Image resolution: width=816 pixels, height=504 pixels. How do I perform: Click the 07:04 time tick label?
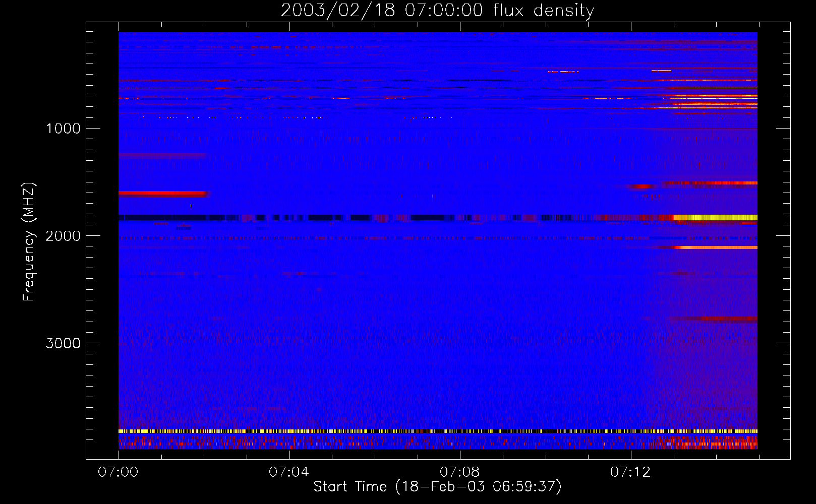point(289,472)
